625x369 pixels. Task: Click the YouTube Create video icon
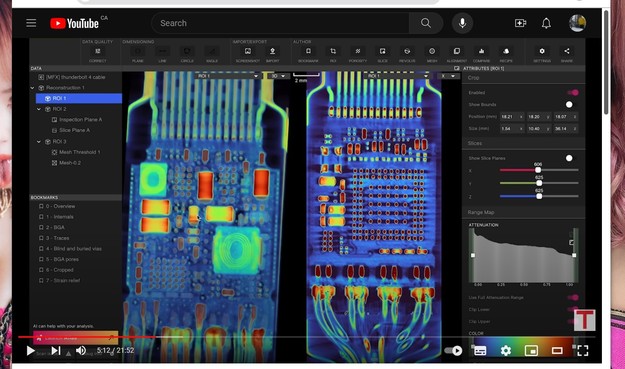[520, 23]
